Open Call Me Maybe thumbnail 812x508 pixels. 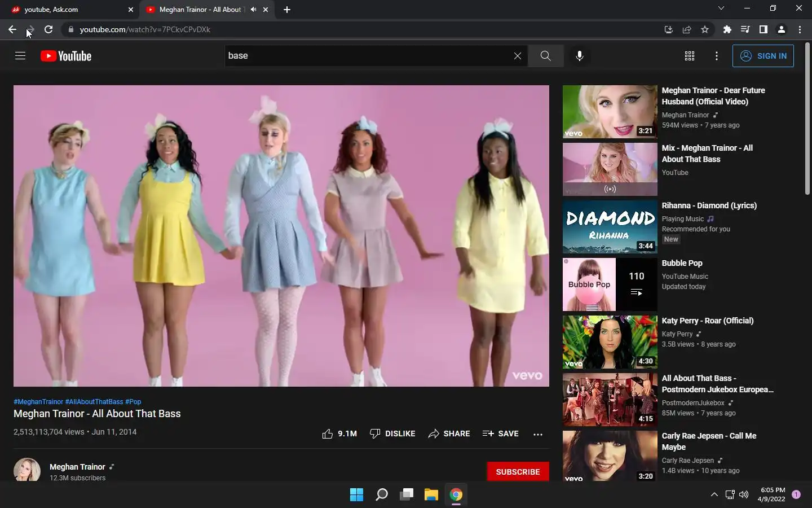point(610,456)
